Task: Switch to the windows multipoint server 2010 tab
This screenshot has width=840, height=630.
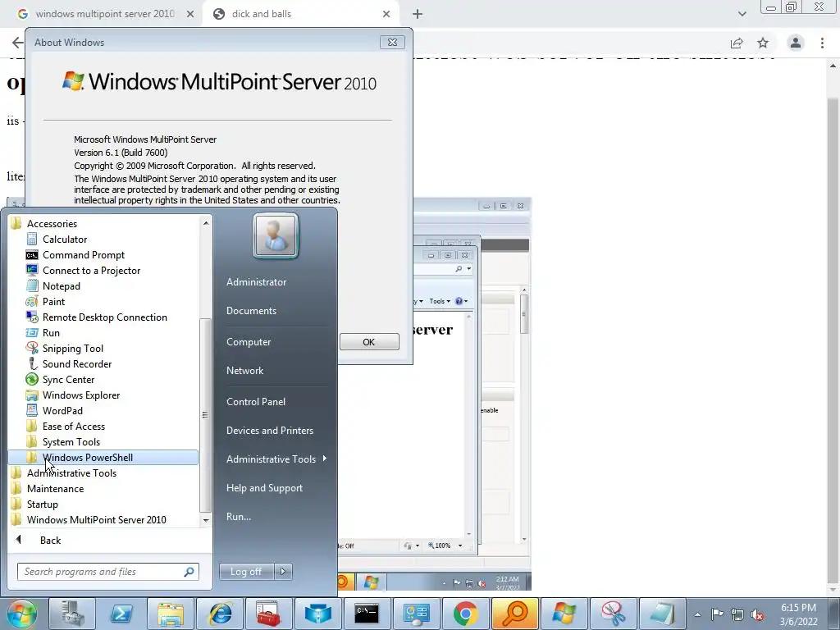Action: point(105,14)
